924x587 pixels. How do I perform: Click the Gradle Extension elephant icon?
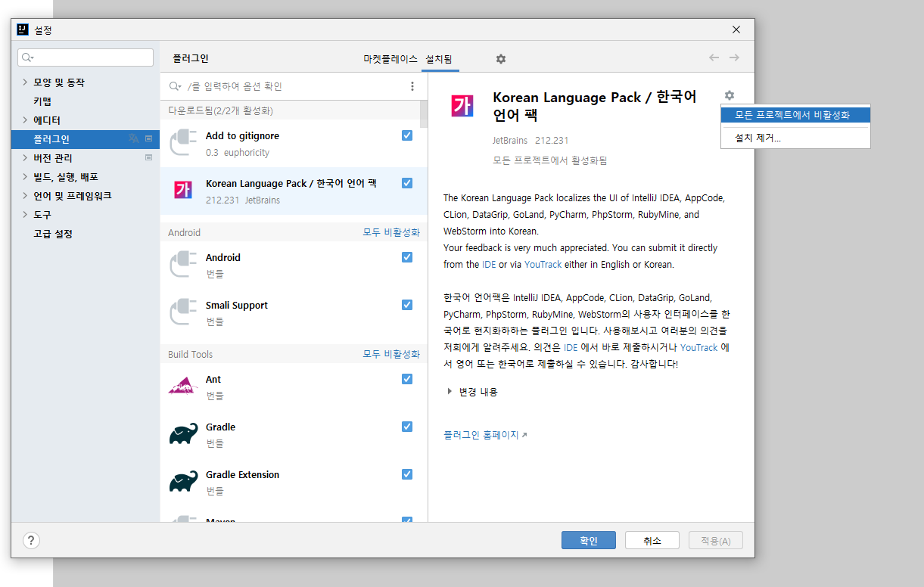(183, 483)
